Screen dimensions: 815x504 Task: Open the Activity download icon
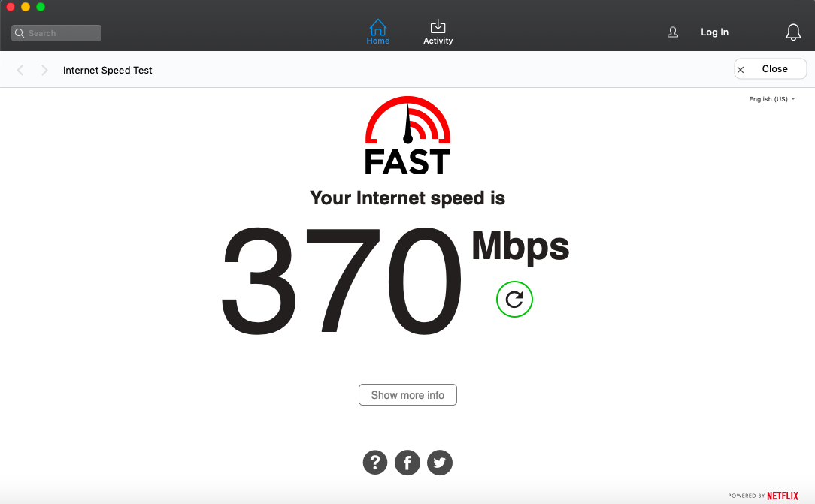point(438,26)
